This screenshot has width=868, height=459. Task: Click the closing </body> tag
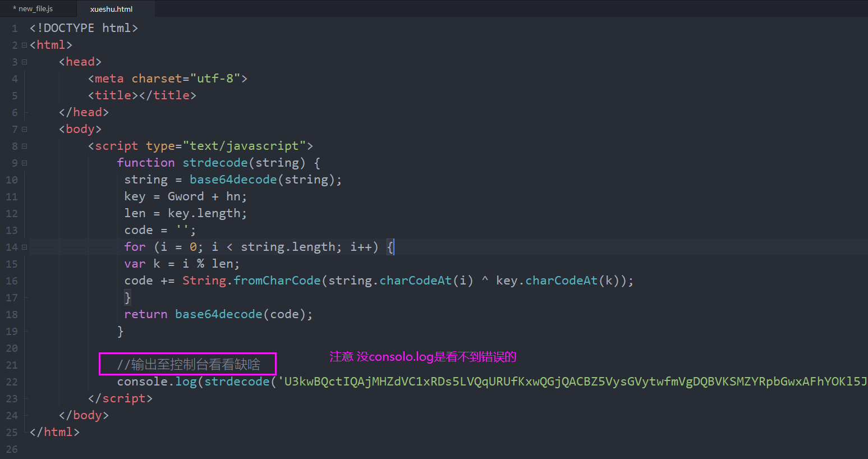[84, 415]
